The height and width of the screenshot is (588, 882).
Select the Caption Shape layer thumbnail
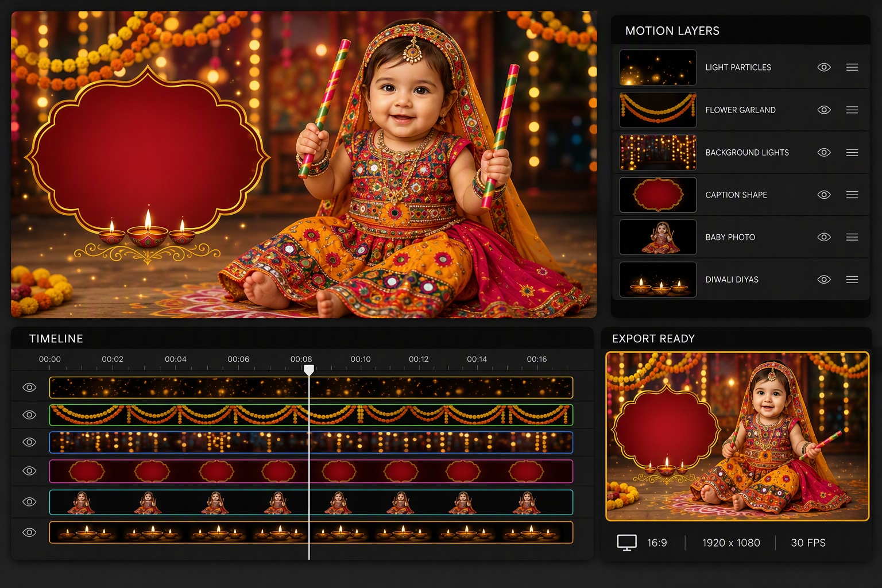coord(658,195)
